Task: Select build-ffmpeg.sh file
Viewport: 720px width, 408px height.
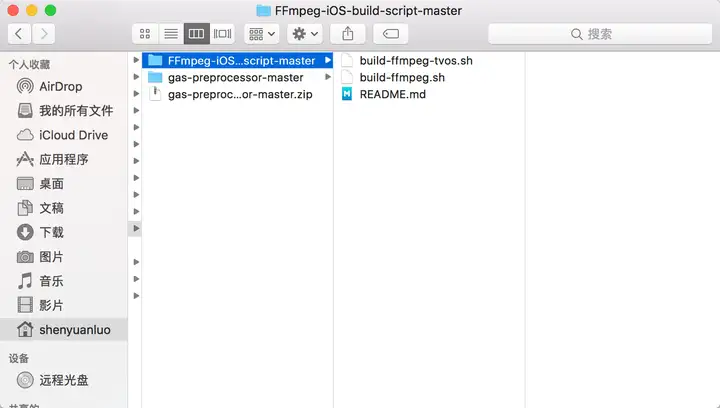Action: [x=429, y=78]
